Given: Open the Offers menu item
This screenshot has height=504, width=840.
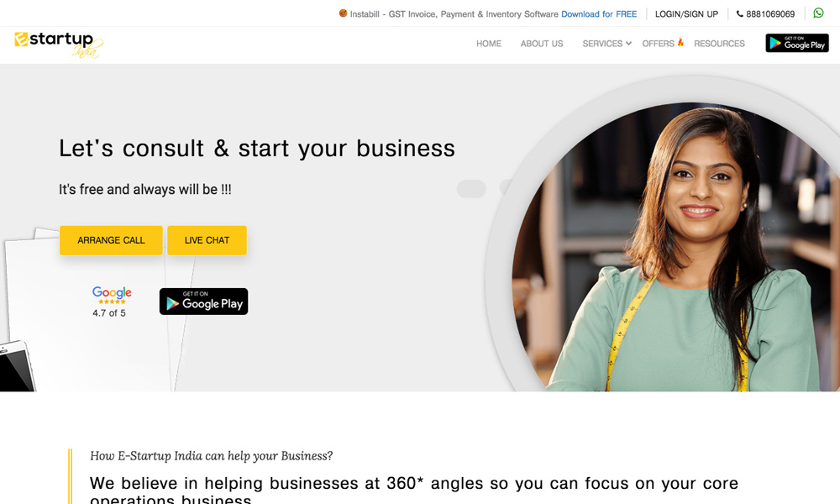Looking at the screenshot, I should pyautogui.click(x=658, y=44).
